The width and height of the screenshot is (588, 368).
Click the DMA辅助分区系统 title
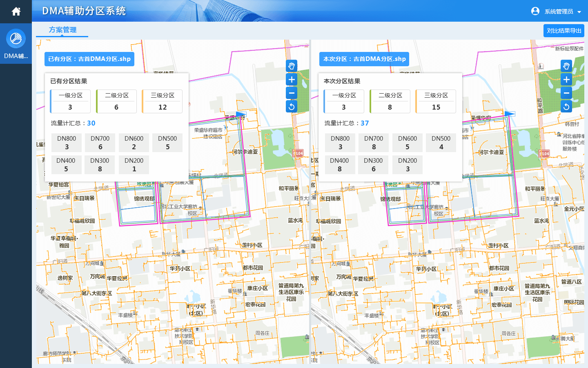coord(84,11)
